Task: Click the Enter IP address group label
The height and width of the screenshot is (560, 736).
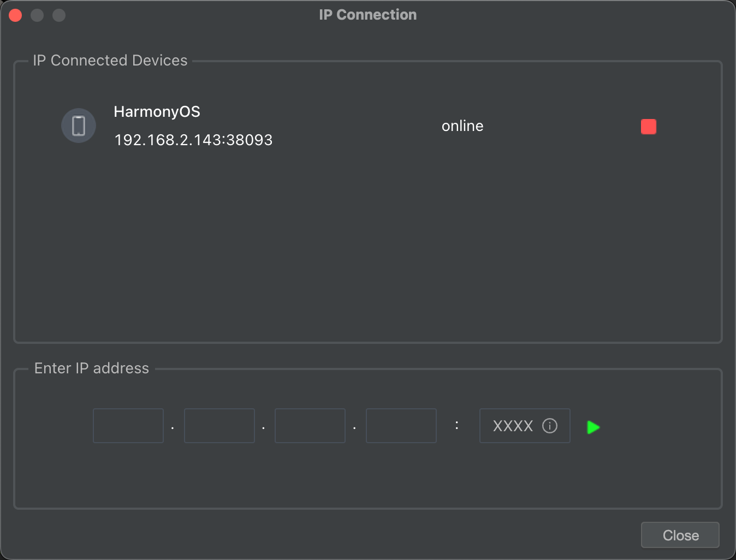Action: [x=91, y=368]
